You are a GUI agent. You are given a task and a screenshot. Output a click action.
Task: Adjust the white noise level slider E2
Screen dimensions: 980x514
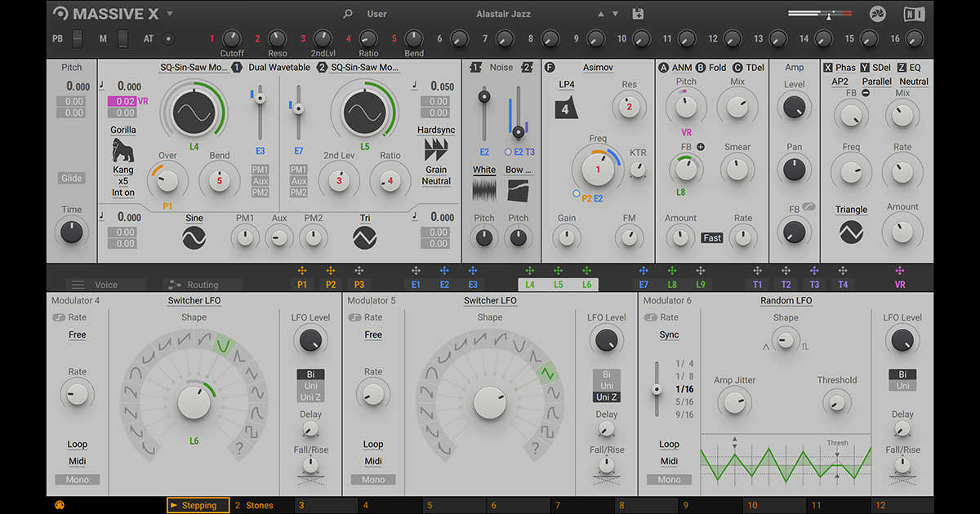[484, 113]
